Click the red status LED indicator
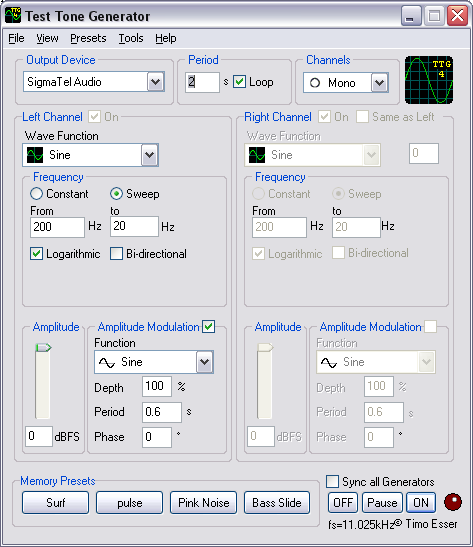 coord(453,502)
